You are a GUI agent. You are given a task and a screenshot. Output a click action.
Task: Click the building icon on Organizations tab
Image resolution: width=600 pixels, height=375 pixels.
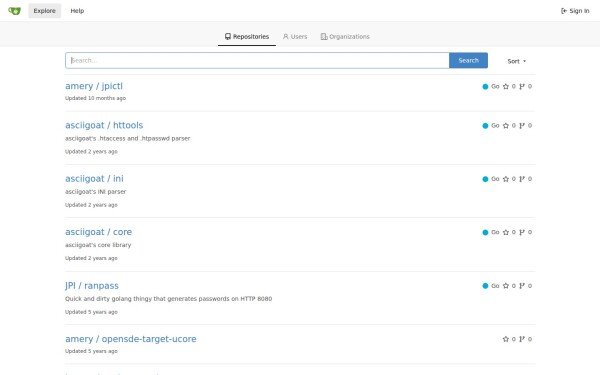pyautogui.click(x=324, y=37)
